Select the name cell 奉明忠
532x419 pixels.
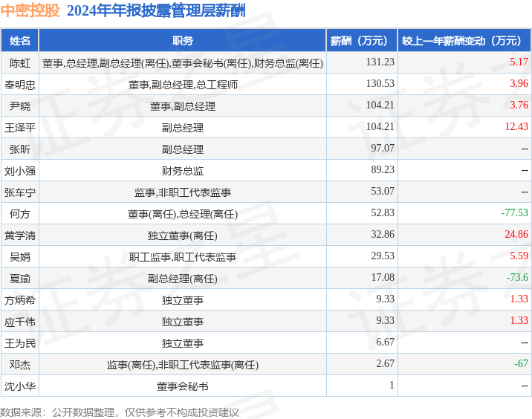coord(19,85)
